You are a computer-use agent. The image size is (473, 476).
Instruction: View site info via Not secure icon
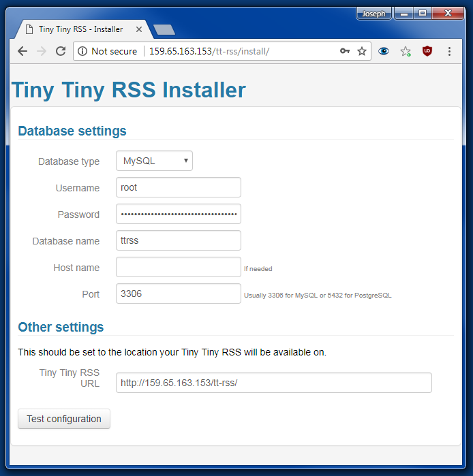pos(82,51)
